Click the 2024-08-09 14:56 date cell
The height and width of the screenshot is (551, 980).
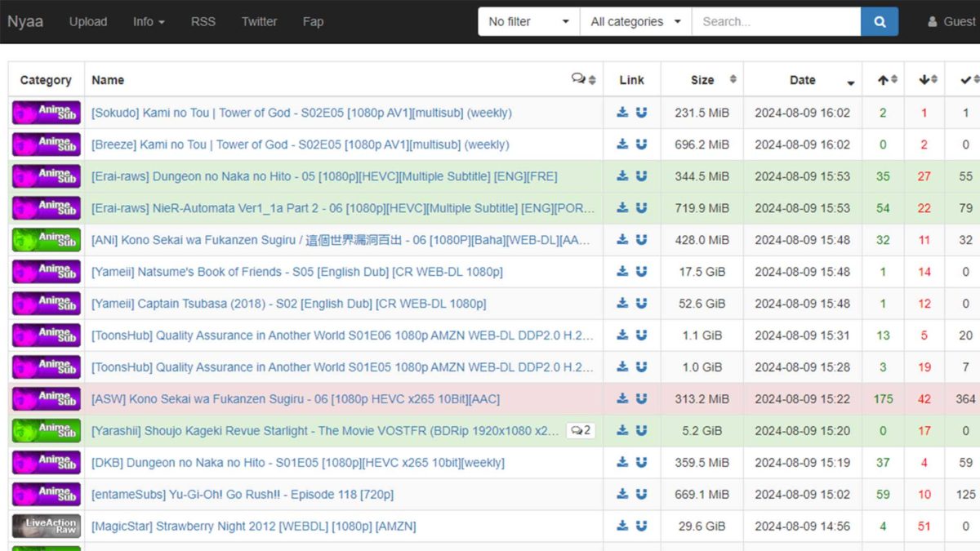click(803, 527)
